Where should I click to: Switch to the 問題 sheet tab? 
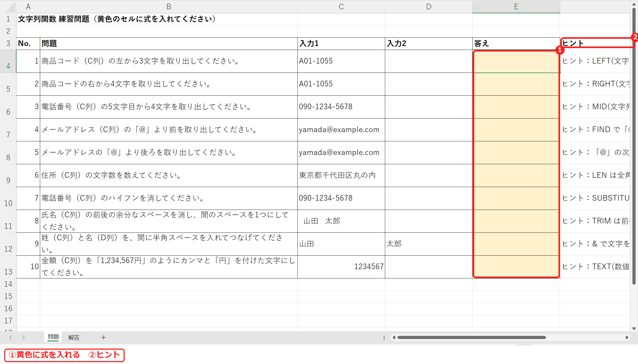53,337
